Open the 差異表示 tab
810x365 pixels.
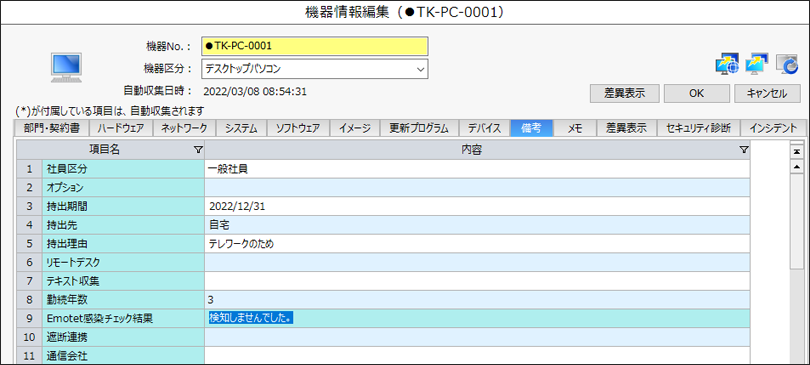click(x=627, y=128)
